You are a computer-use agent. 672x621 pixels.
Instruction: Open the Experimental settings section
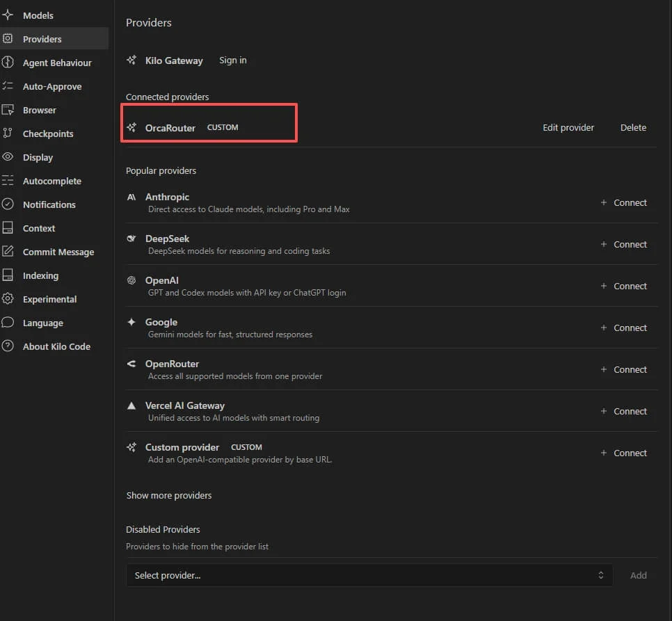click(49, 299)
